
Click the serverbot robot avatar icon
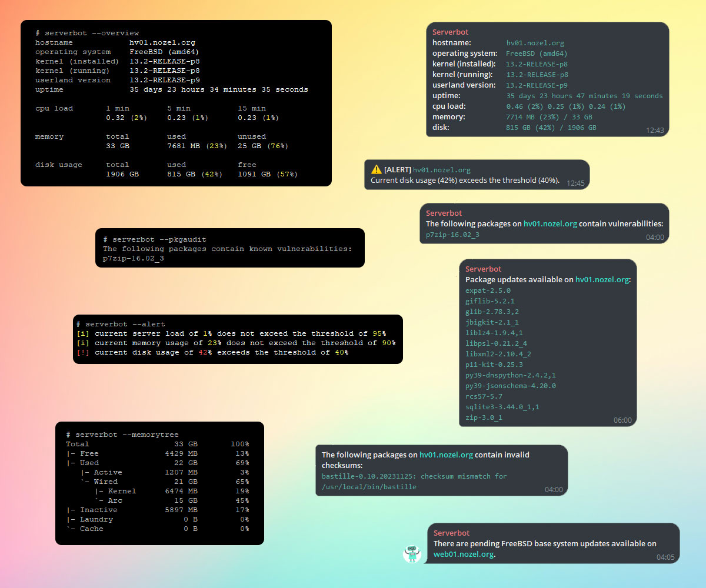[x=412, y=553]
